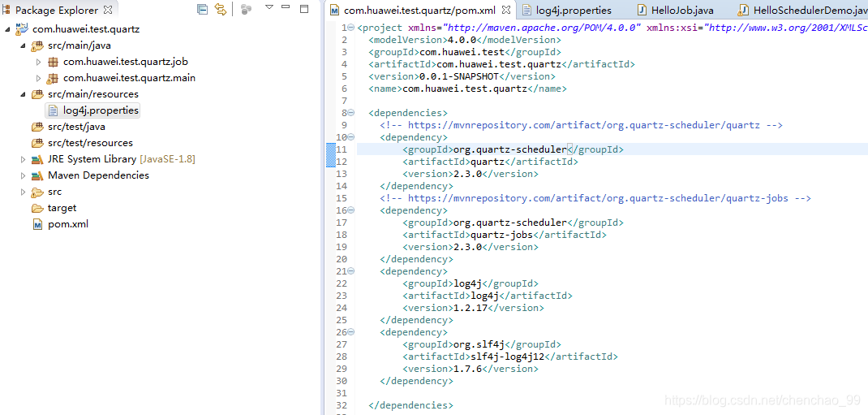
Task: Click the 1.7.6 version value
Action: pyautogui.click(x=467, y=369)
